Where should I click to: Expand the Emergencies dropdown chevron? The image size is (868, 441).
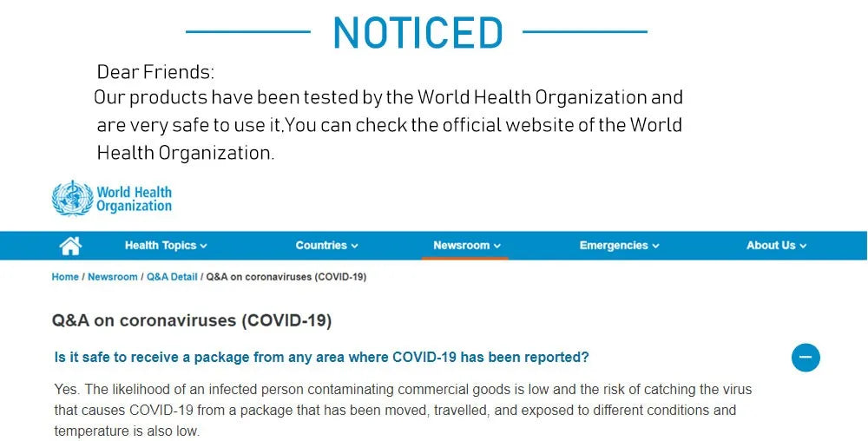[x=655, y=247]
